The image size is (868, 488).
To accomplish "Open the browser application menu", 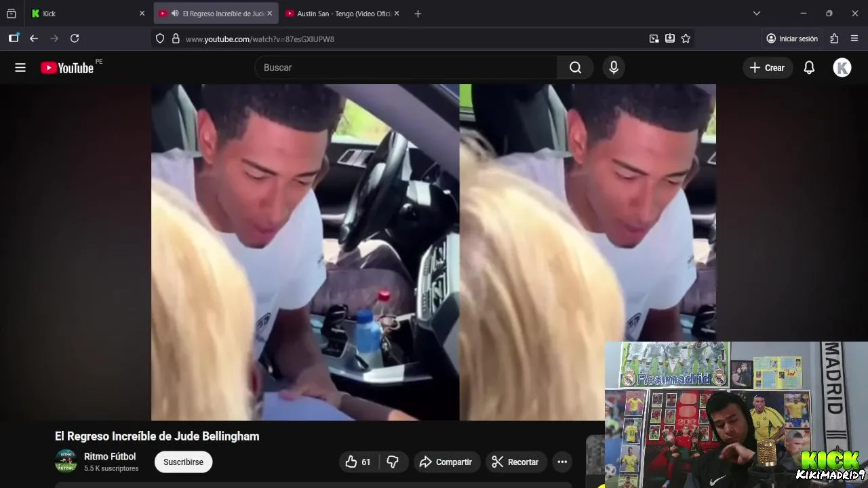I will (x=854, y=39).
